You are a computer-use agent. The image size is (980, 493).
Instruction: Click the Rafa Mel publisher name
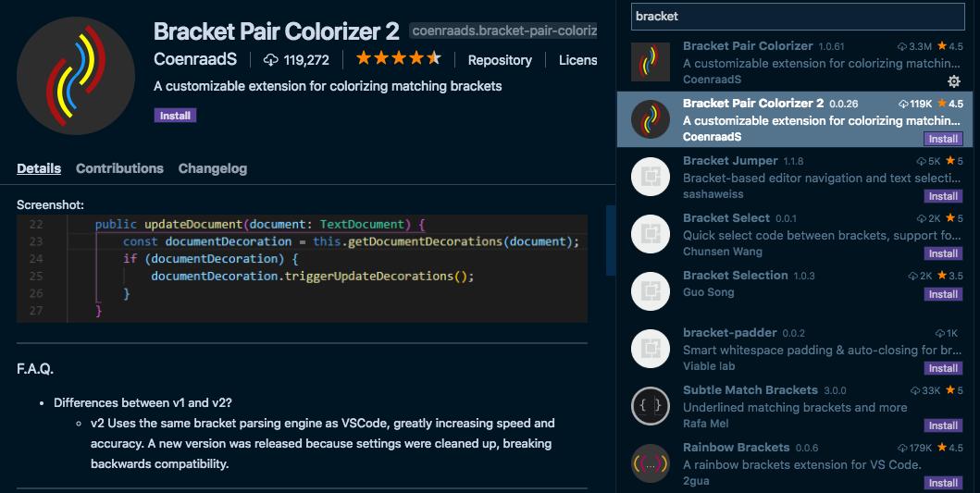click(x=706, y=424)
